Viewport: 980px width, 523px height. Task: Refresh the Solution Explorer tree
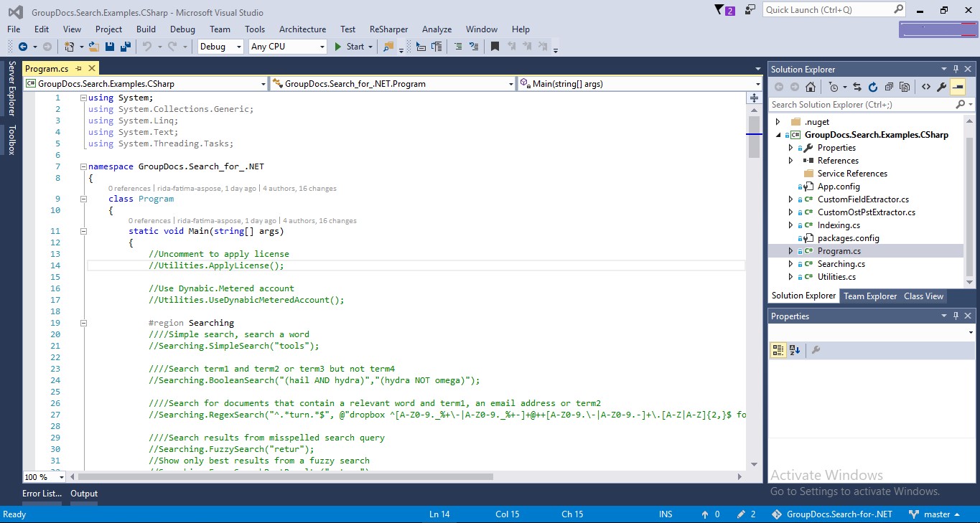873,87
